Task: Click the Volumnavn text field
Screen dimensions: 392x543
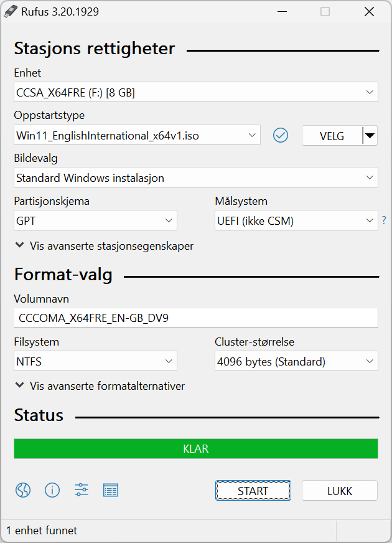Action: click(196, 318)
